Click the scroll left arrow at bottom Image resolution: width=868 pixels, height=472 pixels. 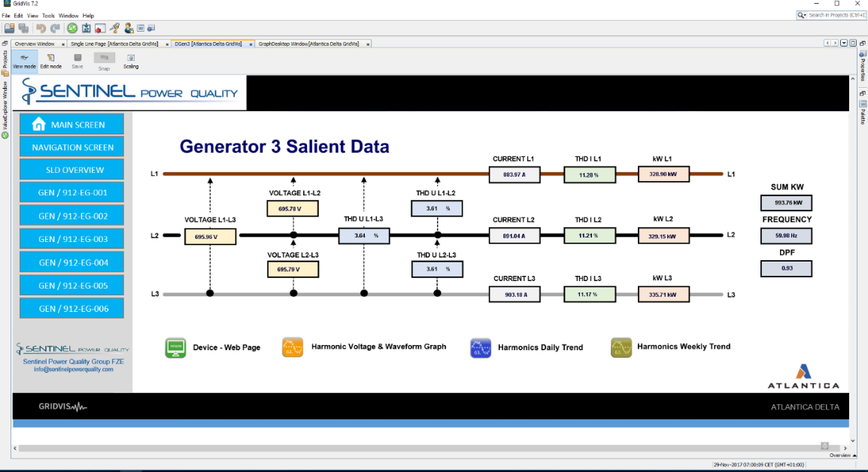15,448
